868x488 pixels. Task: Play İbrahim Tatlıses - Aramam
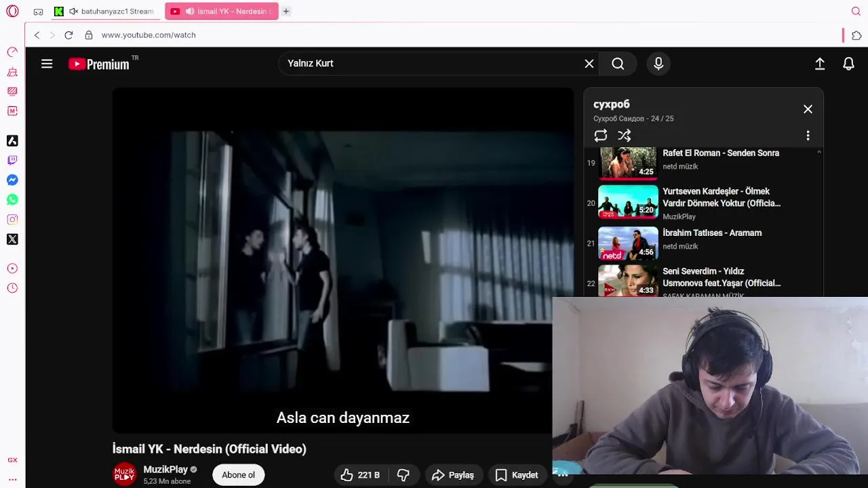703,243
